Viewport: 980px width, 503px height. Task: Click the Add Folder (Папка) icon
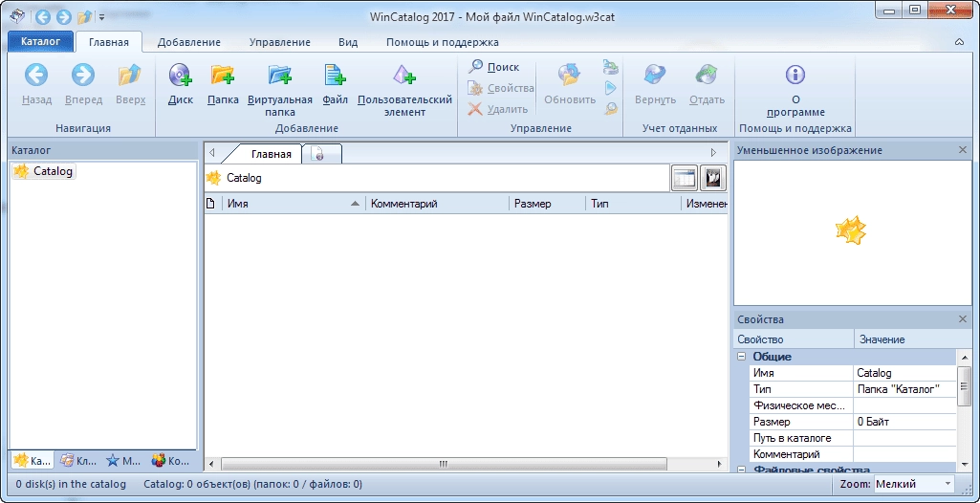point(223,76)
